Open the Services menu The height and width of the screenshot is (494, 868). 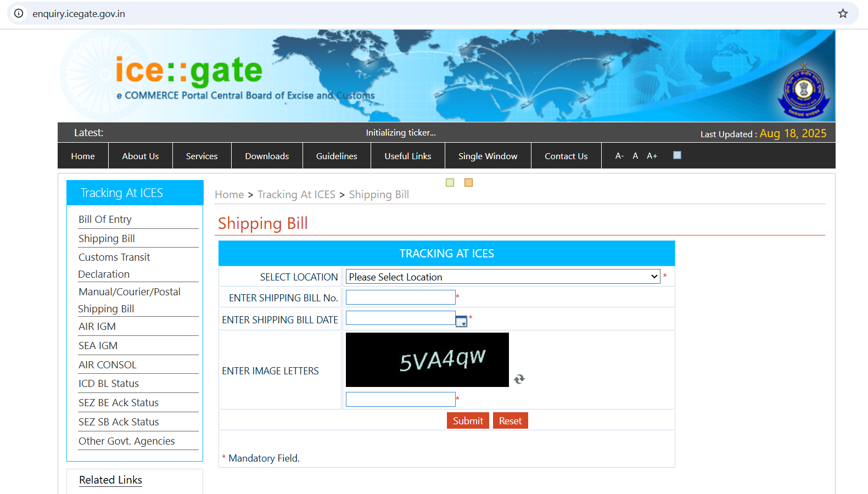point(201,156)
